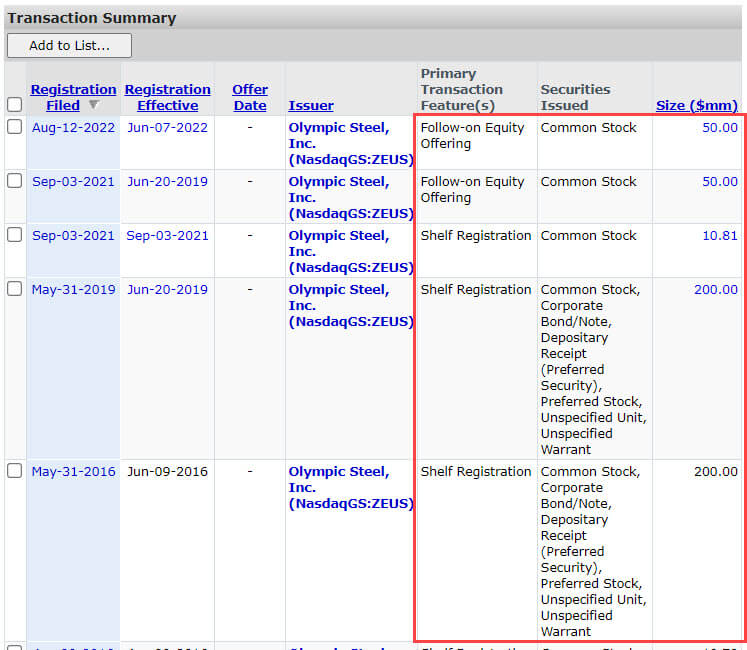This screenshot has height=650, width=747.
Task: Sort by Size ($mm) column header
Action: point(697,105)
